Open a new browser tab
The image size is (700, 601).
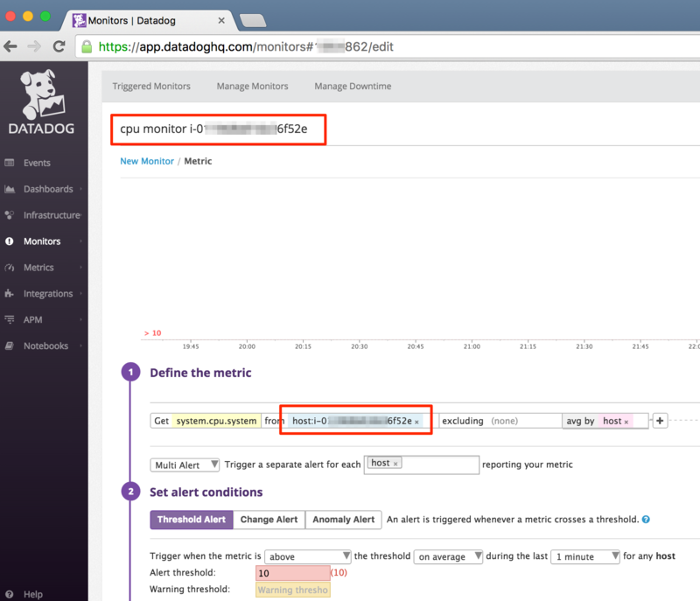253,20
